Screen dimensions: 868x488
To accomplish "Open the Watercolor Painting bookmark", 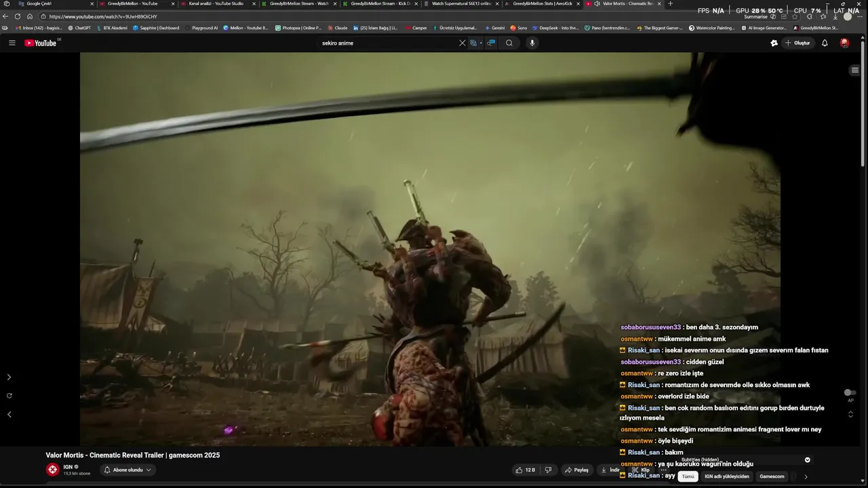I will click(712, 28).
